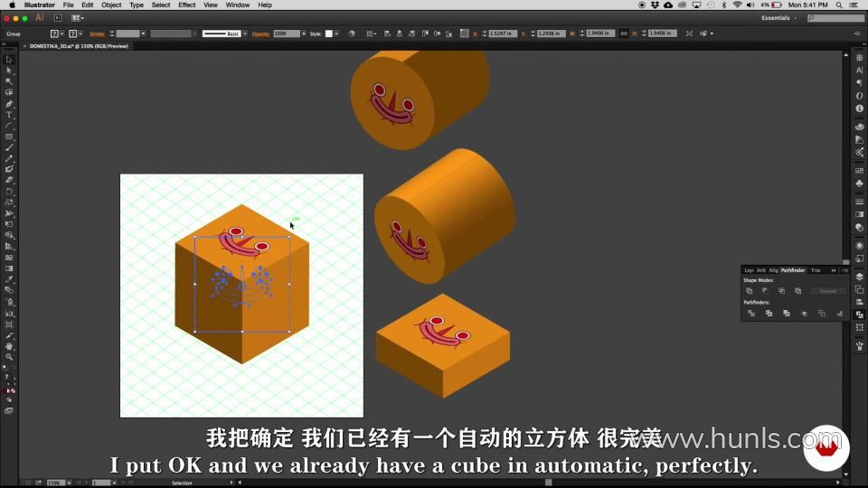This screenshot has width=868, height=488.
Task: Expand the Opacity slider arrow
Action: pyautogui.click(x=304, y=33)
